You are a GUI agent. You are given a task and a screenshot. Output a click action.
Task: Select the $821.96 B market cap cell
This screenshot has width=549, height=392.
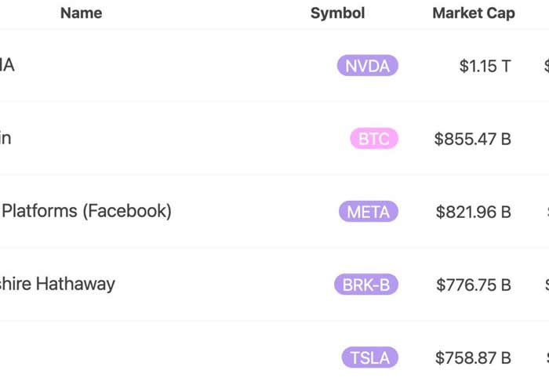tap(474, 212)
